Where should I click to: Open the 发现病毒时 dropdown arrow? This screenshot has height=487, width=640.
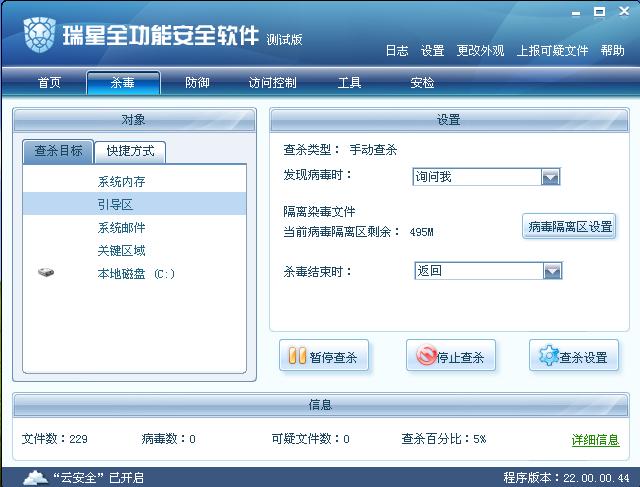[x=550, y=177]
